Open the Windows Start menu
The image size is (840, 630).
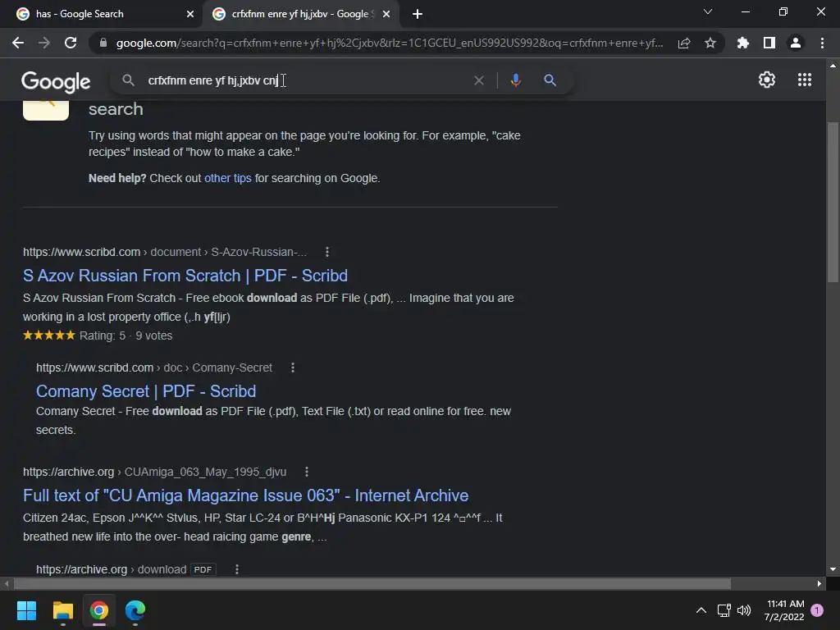26,610
